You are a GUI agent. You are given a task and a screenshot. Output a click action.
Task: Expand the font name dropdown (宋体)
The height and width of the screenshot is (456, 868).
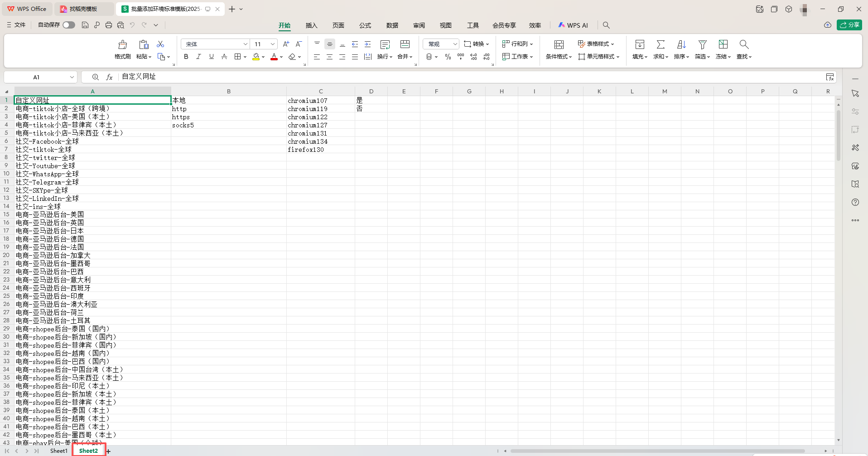[245, 44]
